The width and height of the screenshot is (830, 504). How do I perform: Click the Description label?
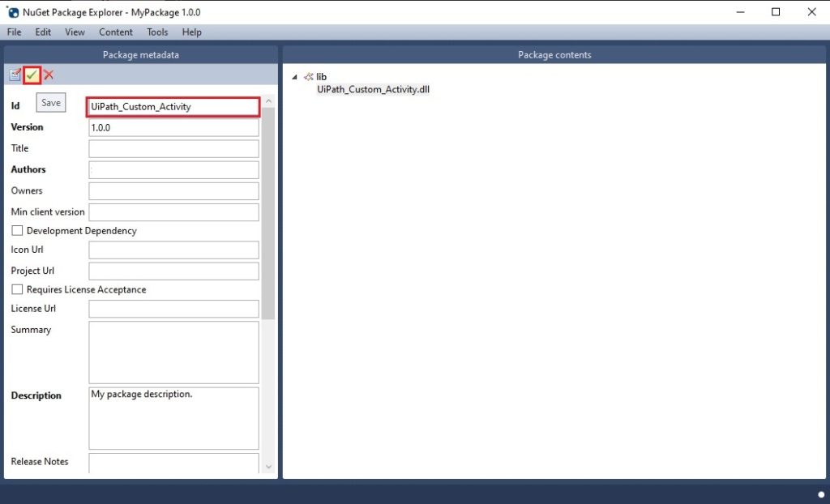[36, 395]
